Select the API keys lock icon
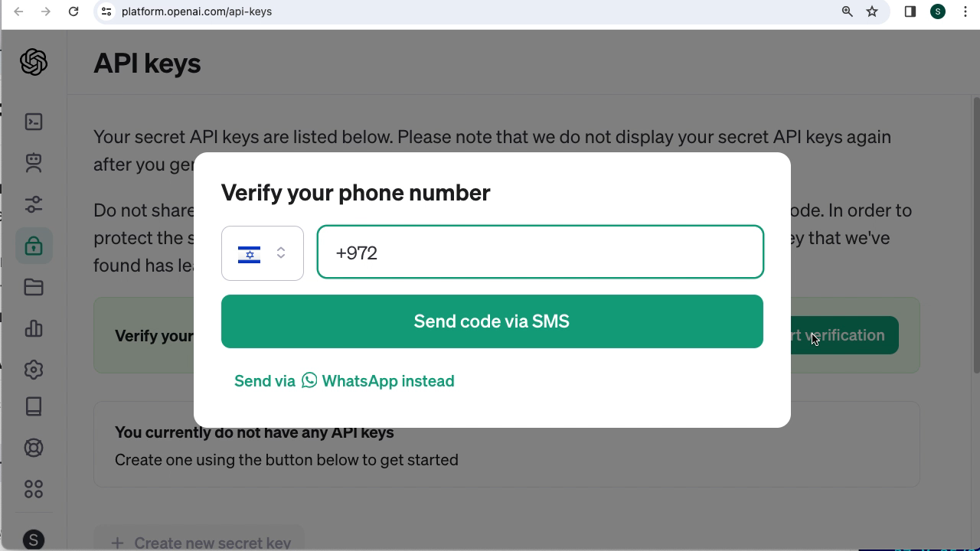Viewport: 980px width, 551px height. 34,246
